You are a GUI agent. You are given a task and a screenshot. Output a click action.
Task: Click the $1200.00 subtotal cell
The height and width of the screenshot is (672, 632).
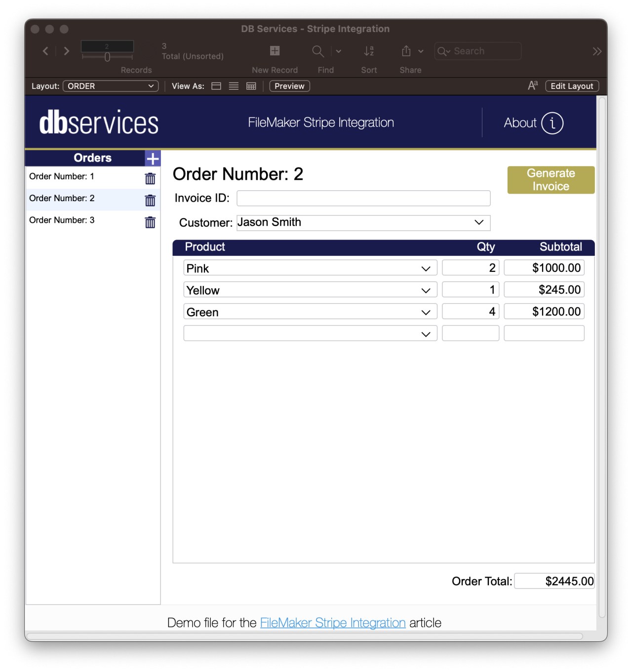[x=544, y=311]
